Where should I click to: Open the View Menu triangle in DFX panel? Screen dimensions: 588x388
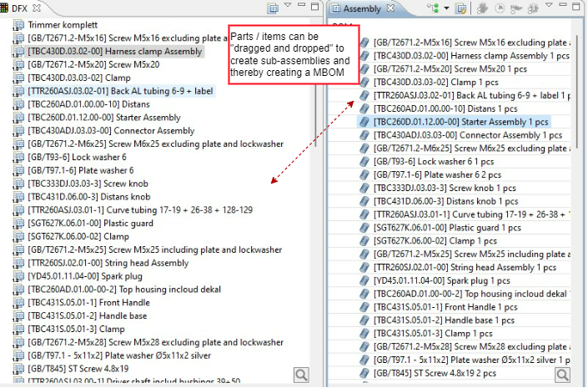[x=289, y=8]
